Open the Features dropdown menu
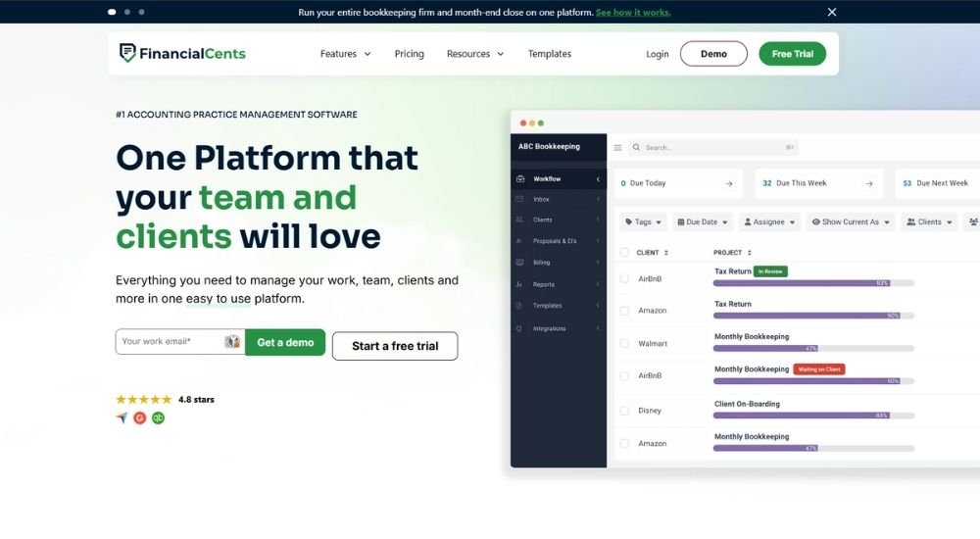Screen dimensions: 980x539 click(346, 54)
